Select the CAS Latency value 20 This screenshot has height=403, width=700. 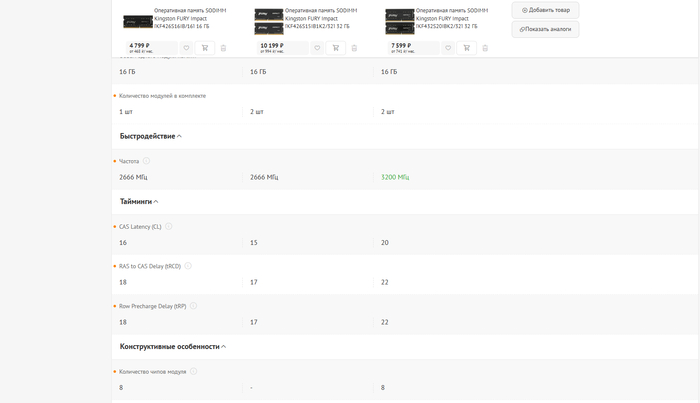click(x=385, y=243)
